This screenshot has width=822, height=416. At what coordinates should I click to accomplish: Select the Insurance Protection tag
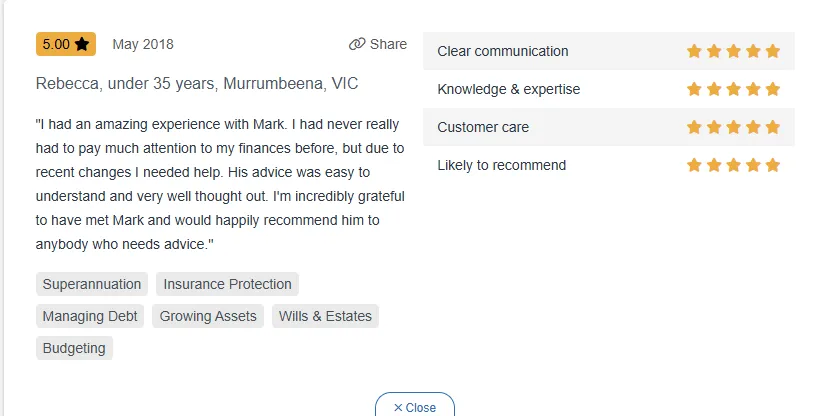click(x=227, y=284)
